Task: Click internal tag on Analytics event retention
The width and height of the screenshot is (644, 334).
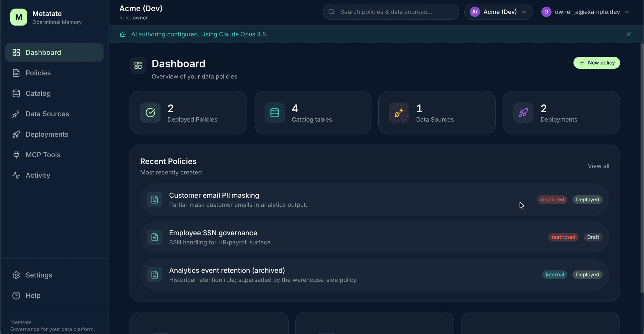Action: (x=554, y=275)
